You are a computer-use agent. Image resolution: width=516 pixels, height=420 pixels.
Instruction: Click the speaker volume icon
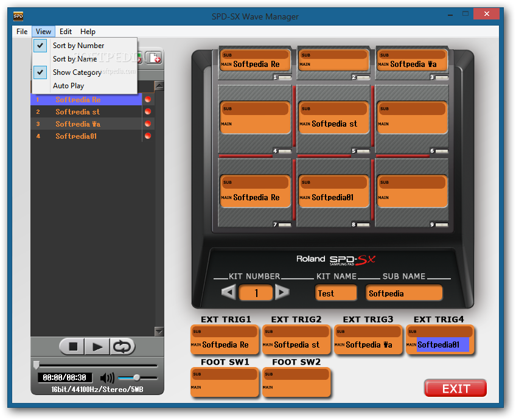coord(107,378)
